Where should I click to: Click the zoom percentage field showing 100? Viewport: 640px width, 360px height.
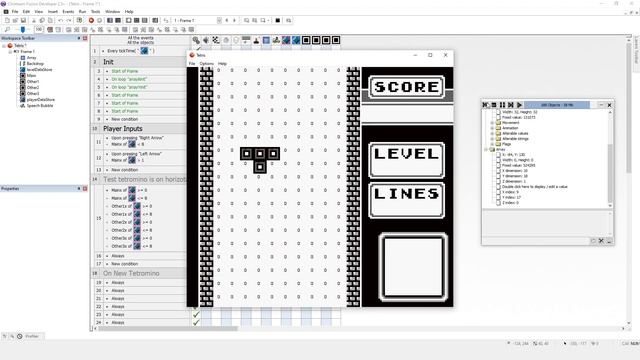click(39, 29)
